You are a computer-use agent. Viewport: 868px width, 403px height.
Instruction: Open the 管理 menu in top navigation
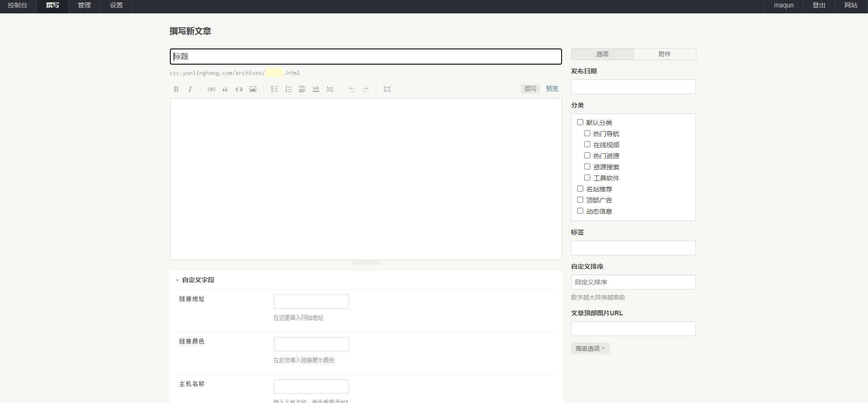[84, 6]
